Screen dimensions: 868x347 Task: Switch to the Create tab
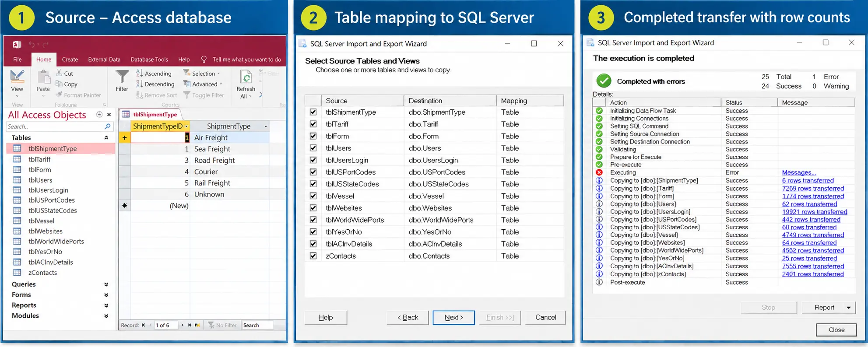point(70,59)
